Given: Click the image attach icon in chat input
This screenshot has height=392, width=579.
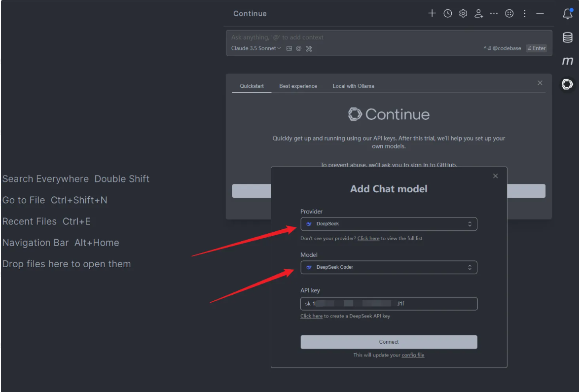Looking at the screenshot, I should 289,48.
